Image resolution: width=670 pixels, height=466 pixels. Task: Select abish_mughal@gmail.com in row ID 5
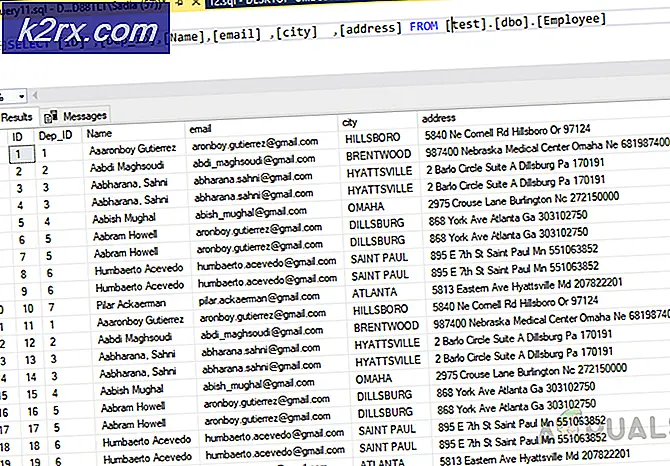click(251, 213)
